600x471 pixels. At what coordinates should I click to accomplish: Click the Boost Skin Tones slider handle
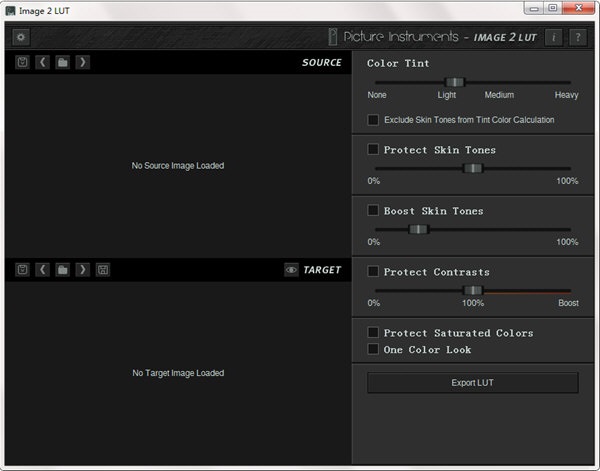418,229
